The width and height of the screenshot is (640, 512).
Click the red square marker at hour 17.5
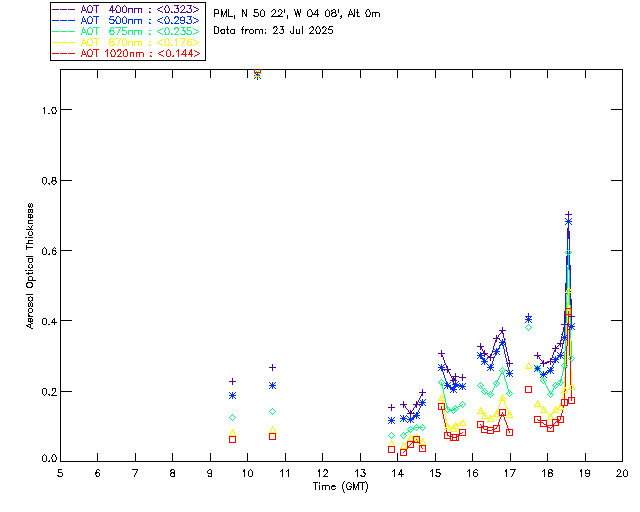pos(529,390)
